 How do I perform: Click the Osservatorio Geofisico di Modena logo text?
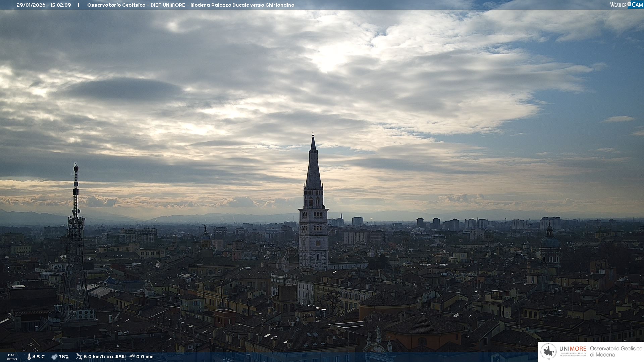pyautogui.click(x=616, y=351)
